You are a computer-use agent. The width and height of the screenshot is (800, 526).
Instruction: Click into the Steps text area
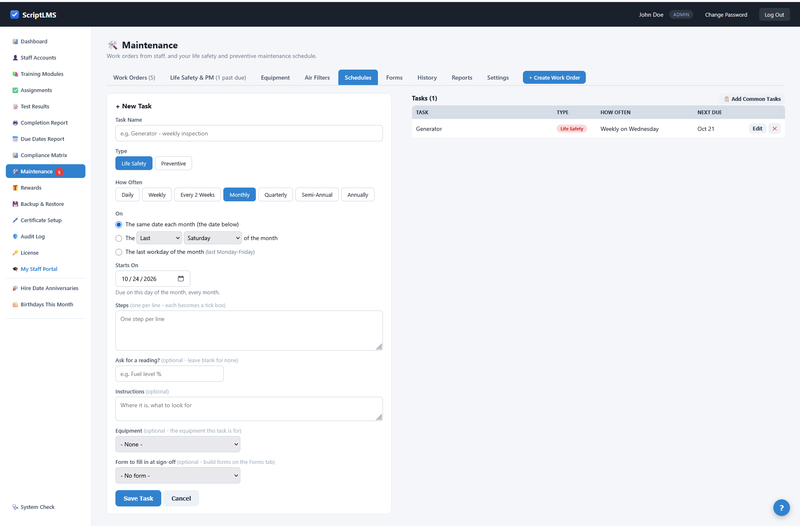(249, 330)
